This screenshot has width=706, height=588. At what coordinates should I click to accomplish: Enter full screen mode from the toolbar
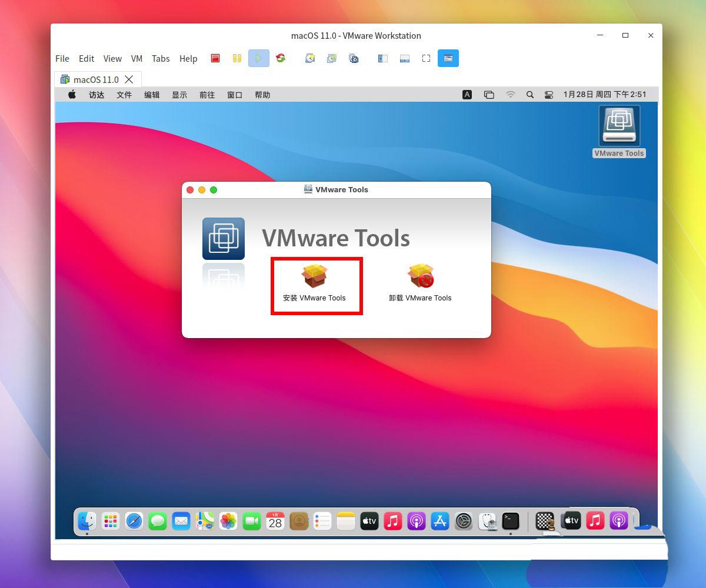426,58
